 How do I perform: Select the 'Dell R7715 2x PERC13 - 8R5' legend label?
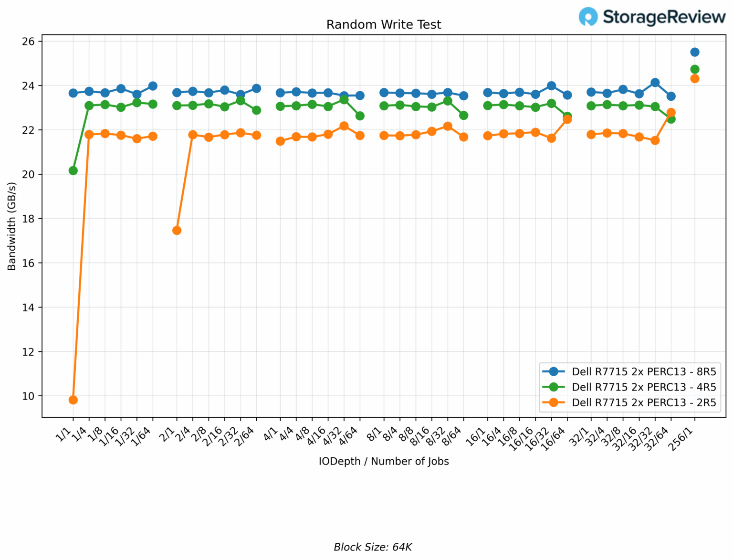tap(644, 371)
